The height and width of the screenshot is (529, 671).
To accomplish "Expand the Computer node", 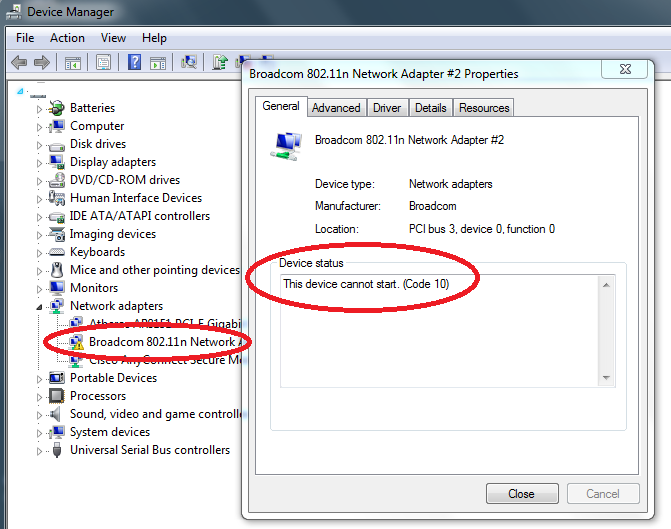I will (x=39, y=127).
